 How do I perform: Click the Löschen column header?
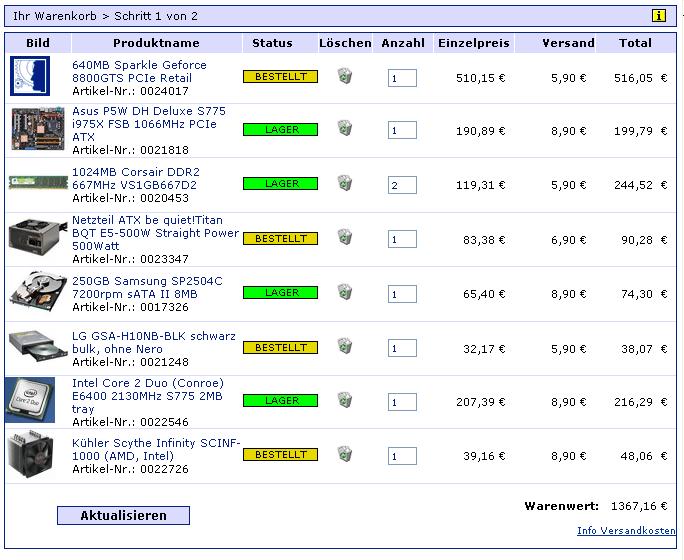point(345,43)
